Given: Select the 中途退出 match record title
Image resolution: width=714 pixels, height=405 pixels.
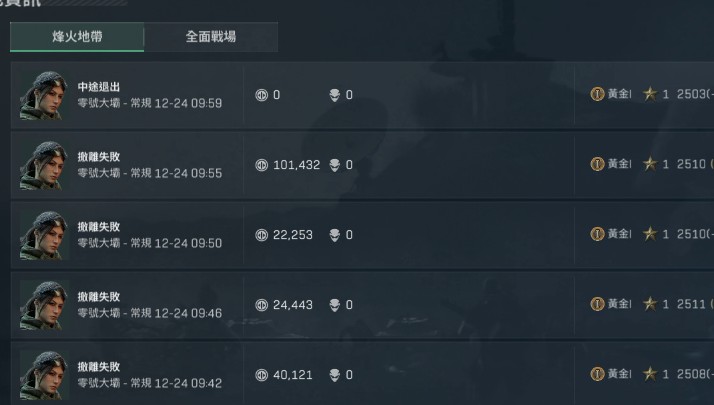Looking at the screenshot, I should [99, 87].
